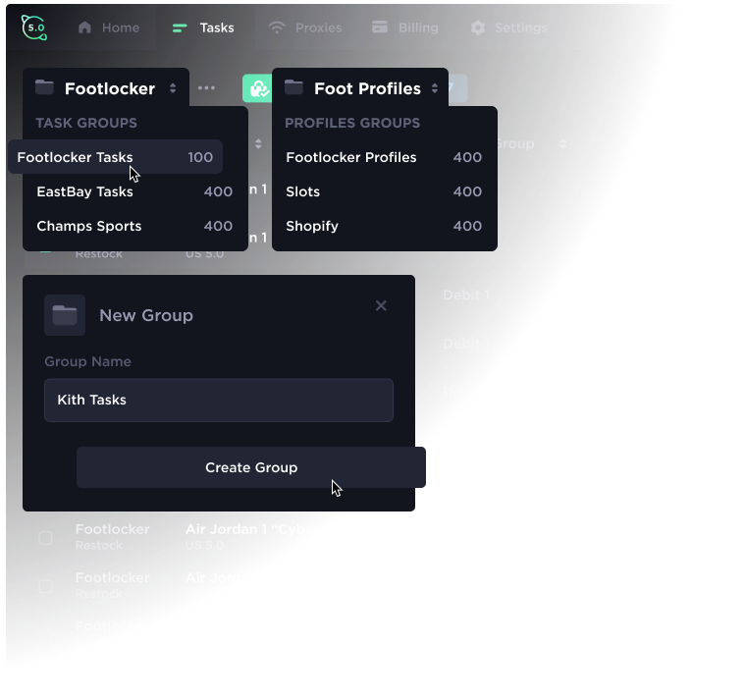Screen dimensions: 745x700
Task: Select Champs Sports task group
Action: click(134, 226)
